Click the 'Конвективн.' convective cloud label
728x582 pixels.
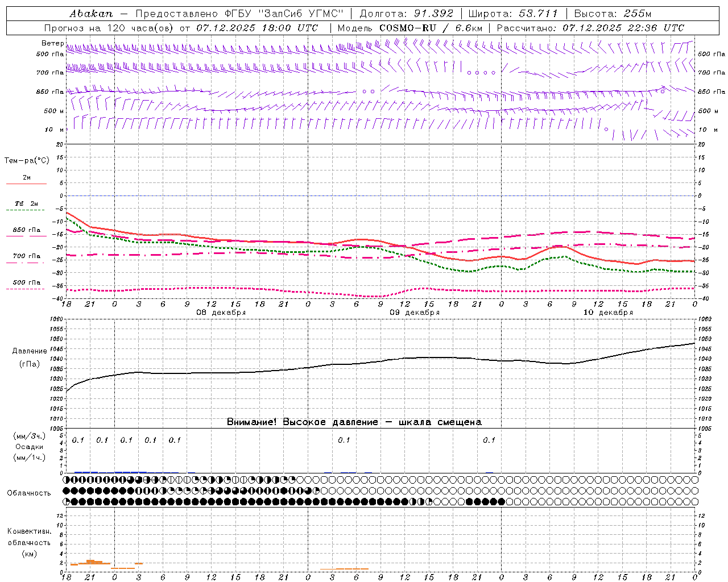(x=29, y=531)
